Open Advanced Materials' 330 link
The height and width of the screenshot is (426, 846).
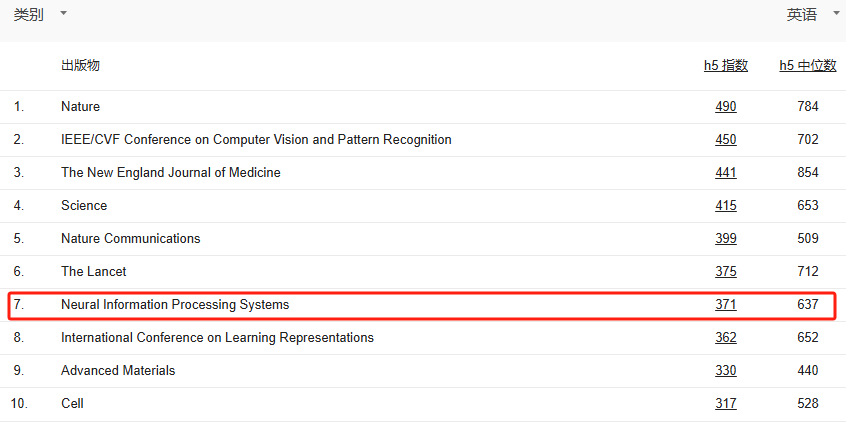pos(725,371)
